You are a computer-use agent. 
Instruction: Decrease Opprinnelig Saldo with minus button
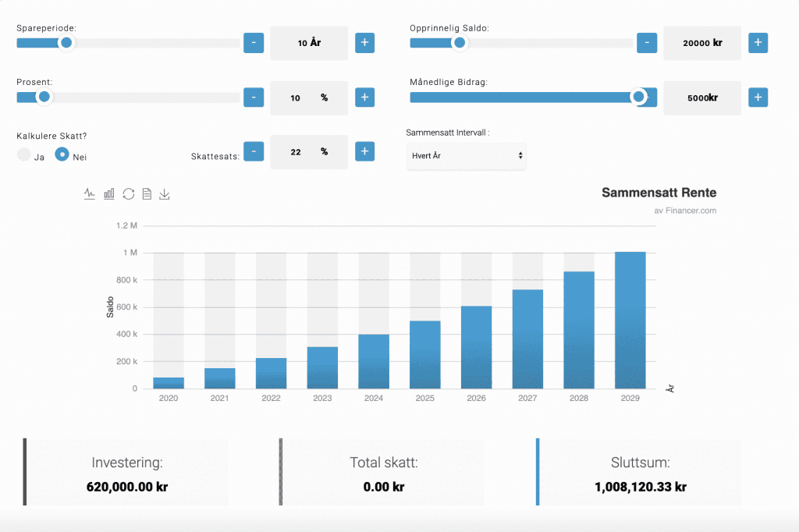[647, 43]
